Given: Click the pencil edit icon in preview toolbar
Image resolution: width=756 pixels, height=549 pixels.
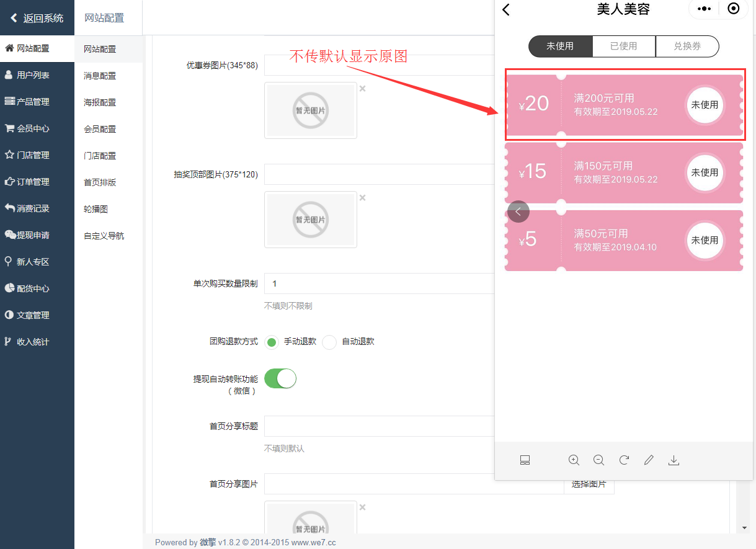Looking at the screenshot, I should click(649, 460).
